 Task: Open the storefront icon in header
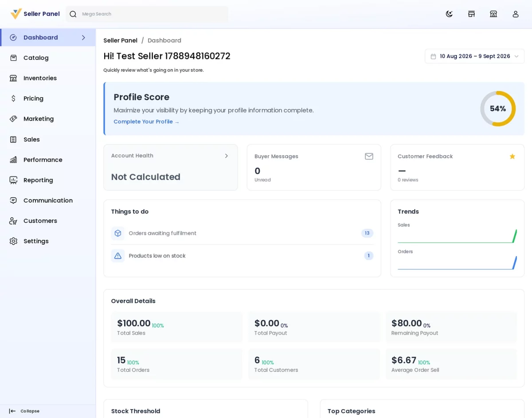click(471, 14)
